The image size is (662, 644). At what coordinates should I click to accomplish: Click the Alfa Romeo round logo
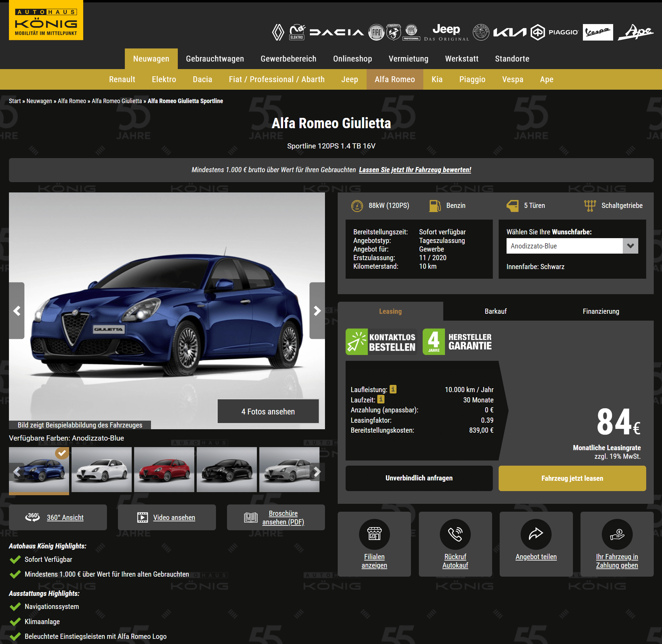click(481, 32)
